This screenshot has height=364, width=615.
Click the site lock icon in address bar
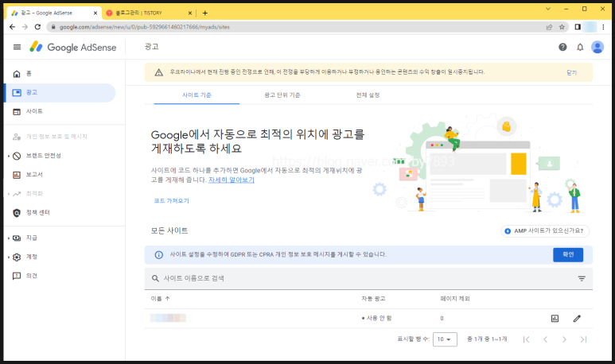[53, 27]
